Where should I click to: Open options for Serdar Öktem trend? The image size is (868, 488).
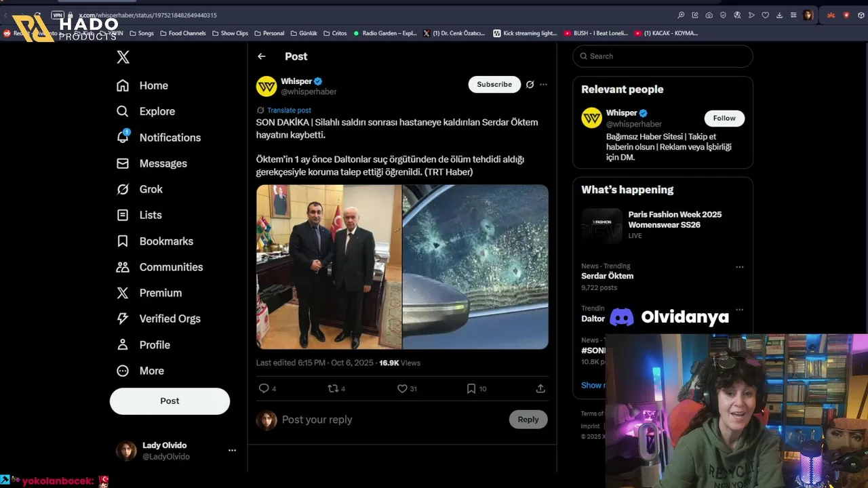point(740,267)
